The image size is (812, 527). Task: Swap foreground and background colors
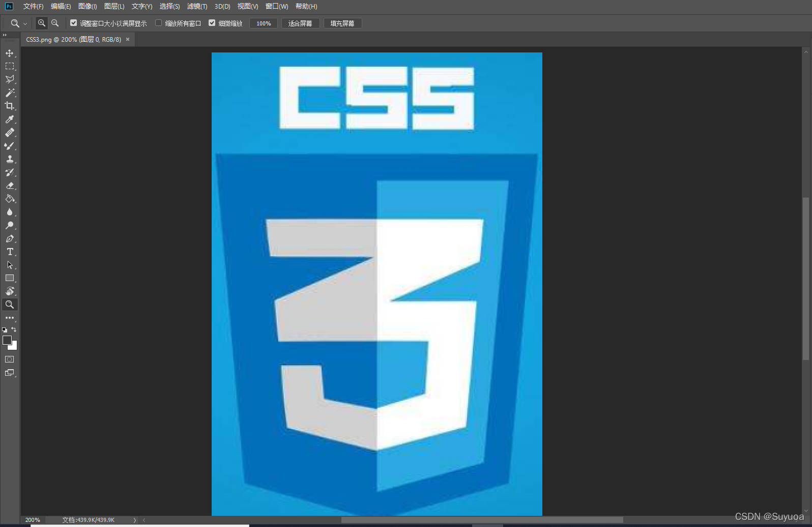pyautogui.click(x=14, y=329)
